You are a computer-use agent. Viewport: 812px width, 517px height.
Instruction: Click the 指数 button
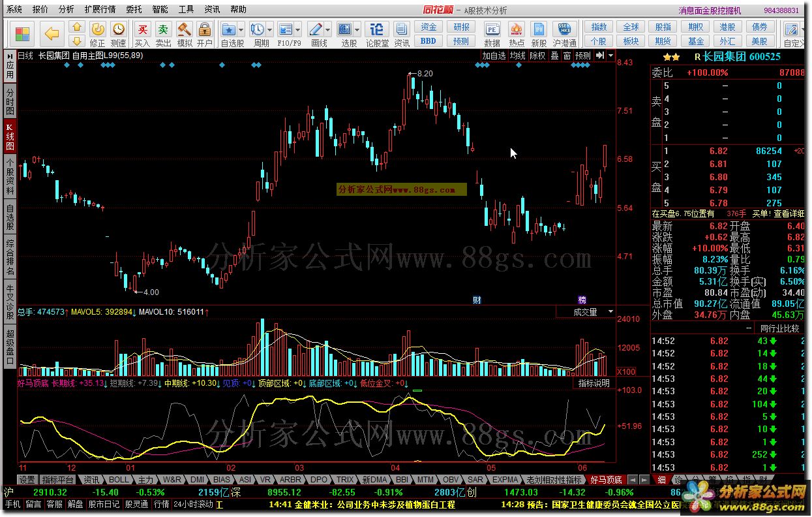pyautogui.click(x=599, y=27)
